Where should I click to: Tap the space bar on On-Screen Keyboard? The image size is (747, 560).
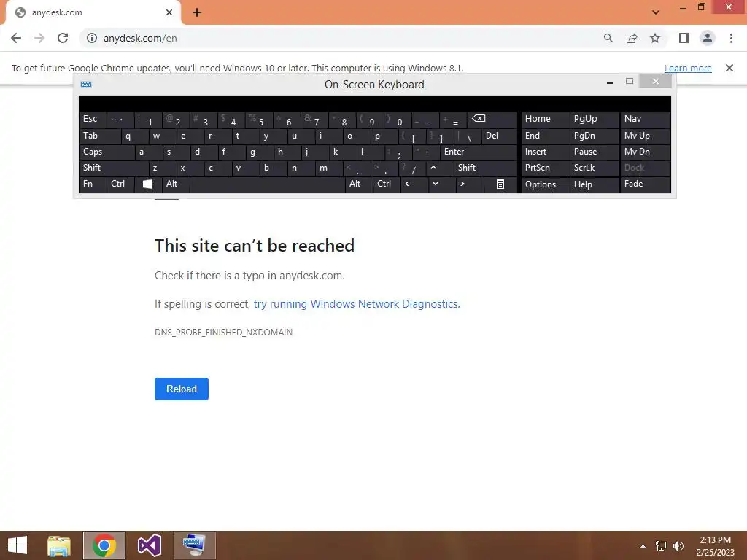tap(267, 184)
